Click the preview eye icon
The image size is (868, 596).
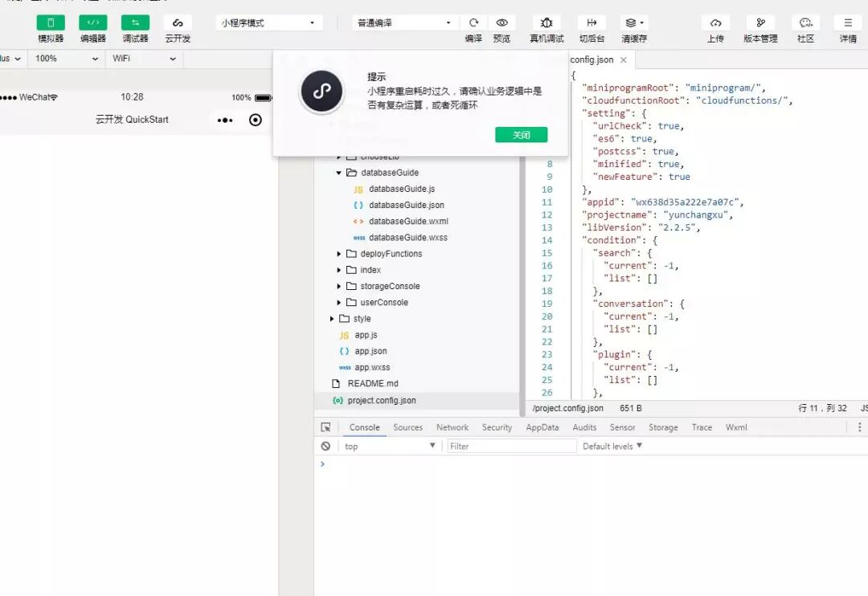click(502, 22)
